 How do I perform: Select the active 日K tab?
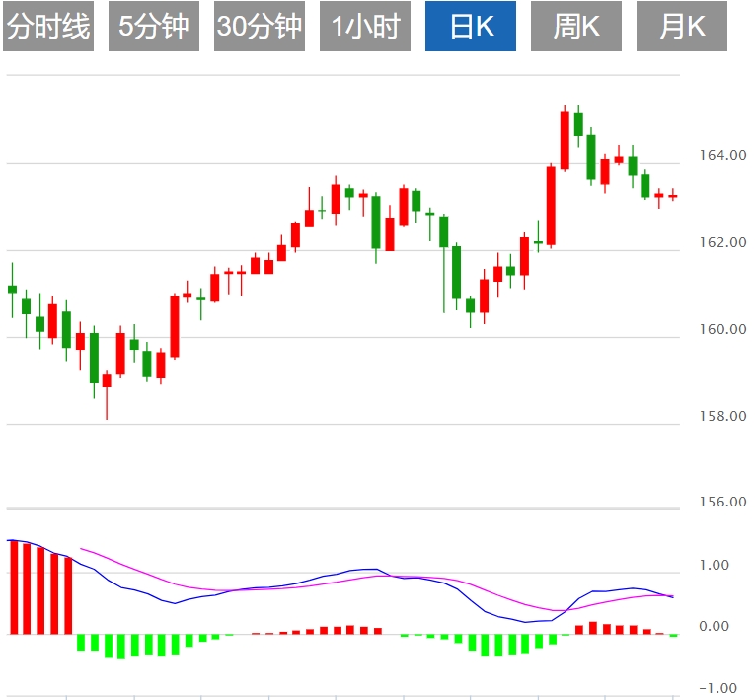click(x=471, y=26)
